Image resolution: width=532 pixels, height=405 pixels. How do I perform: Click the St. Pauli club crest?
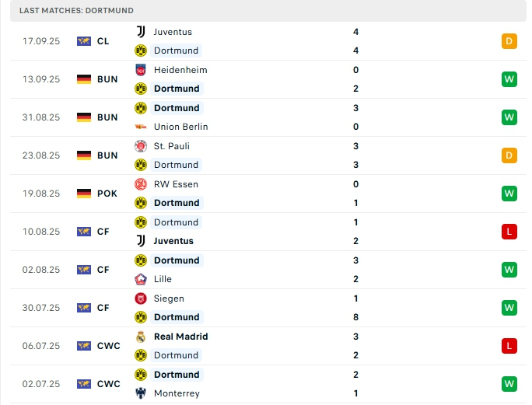tap(141, 146)
